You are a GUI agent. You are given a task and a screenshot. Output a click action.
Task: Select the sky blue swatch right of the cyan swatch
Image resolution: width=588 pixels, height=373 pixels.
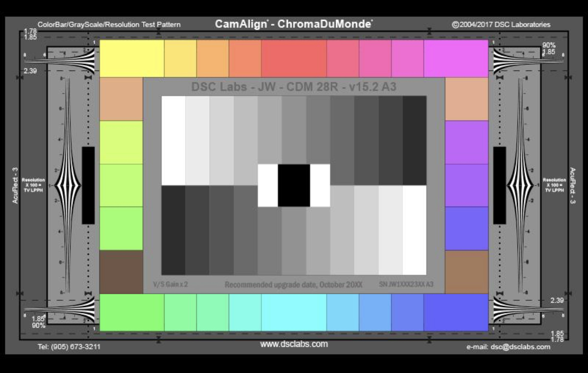(x=343, y=313)
